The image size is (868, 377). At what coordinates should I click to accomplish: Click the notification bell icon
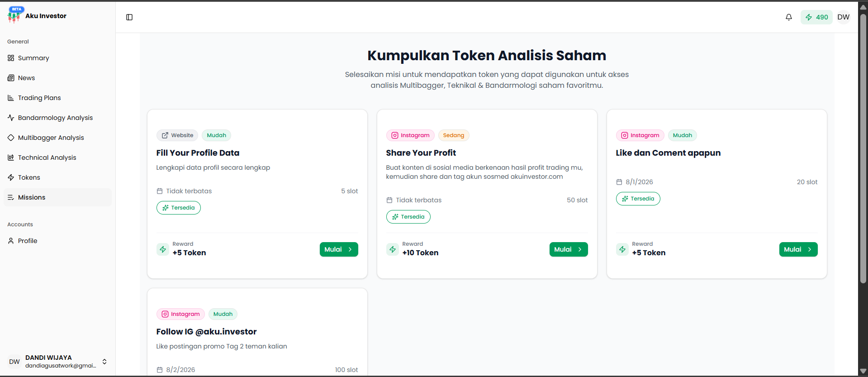(788, 17)
